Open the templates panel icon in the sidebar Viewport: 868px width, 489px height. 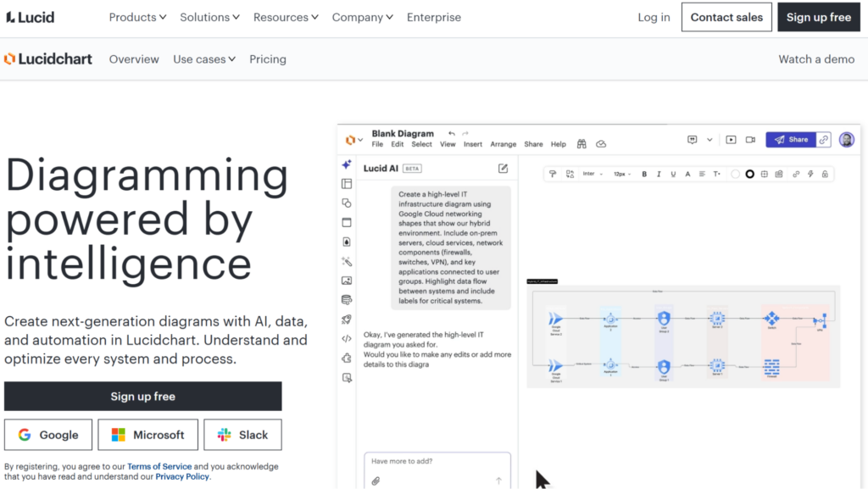coord(347,184)
